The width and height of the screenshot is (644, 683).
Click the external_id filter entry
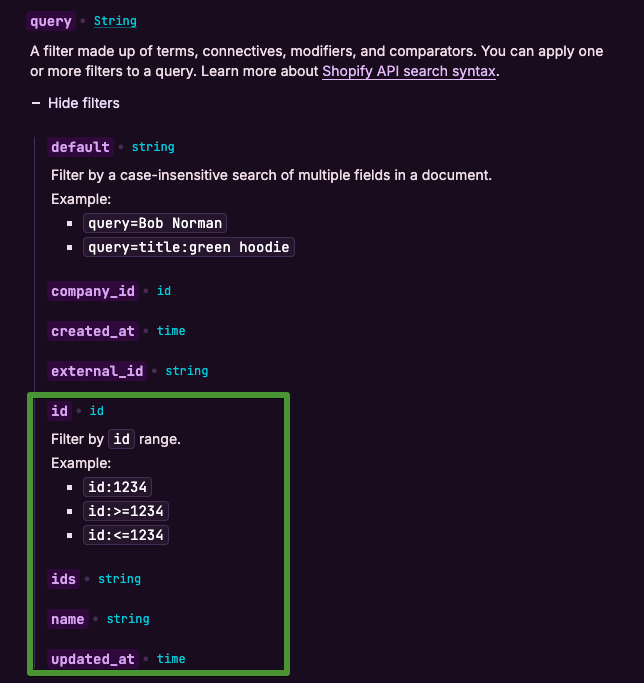97,371
